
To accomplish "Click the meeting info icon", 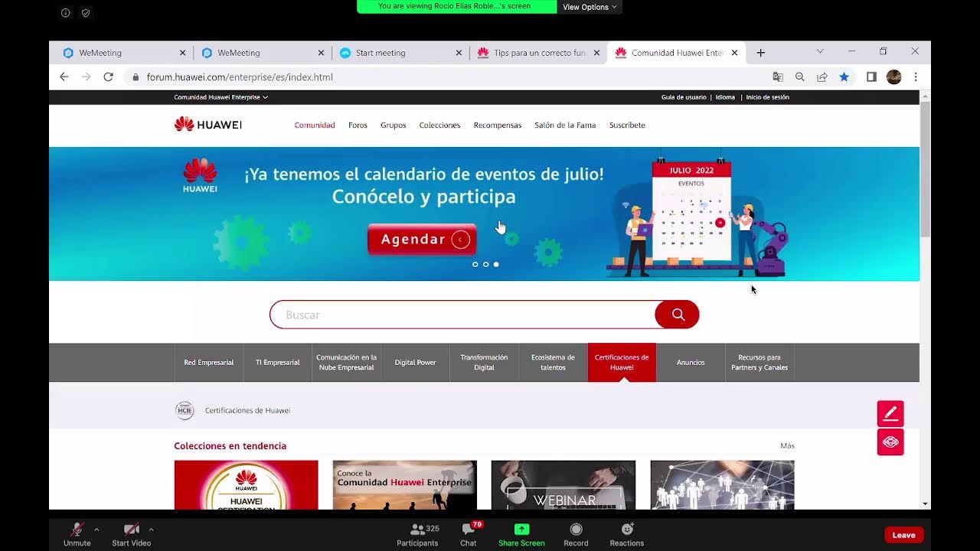I will tap(65, 13).
